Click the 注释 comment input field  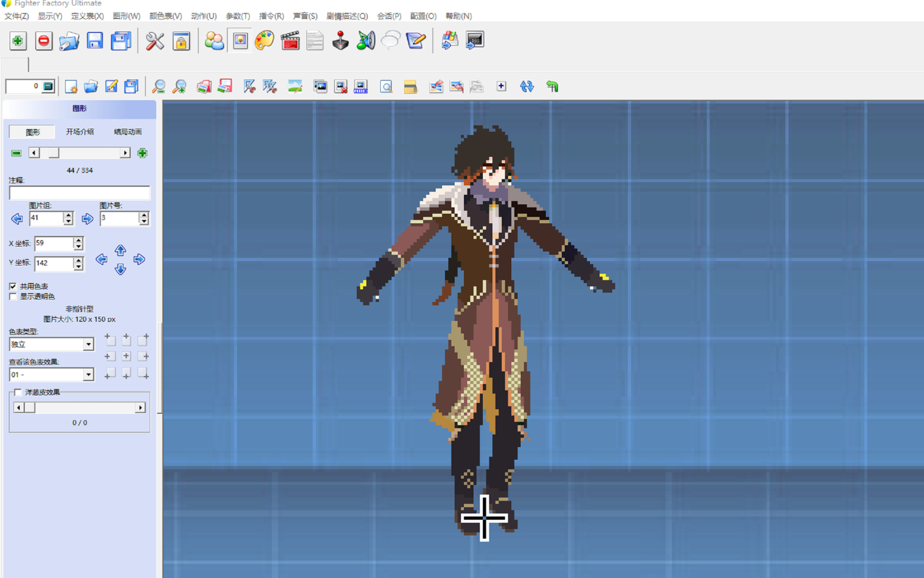click(79, 192)
